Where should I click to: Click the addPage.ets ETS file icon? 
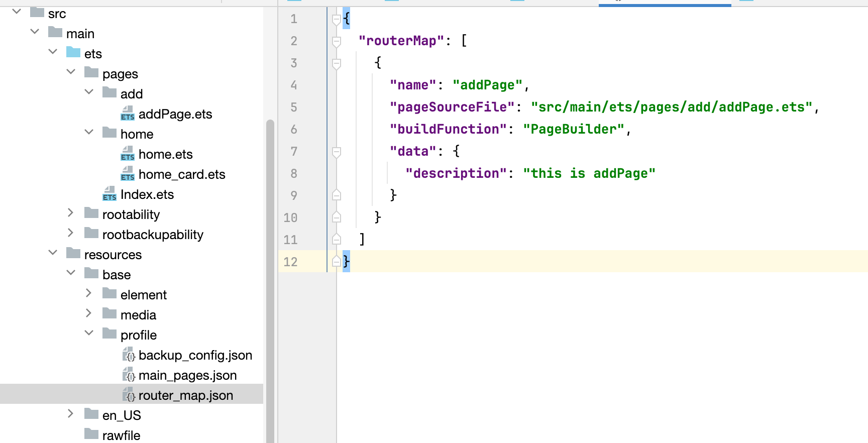point(128,113)
